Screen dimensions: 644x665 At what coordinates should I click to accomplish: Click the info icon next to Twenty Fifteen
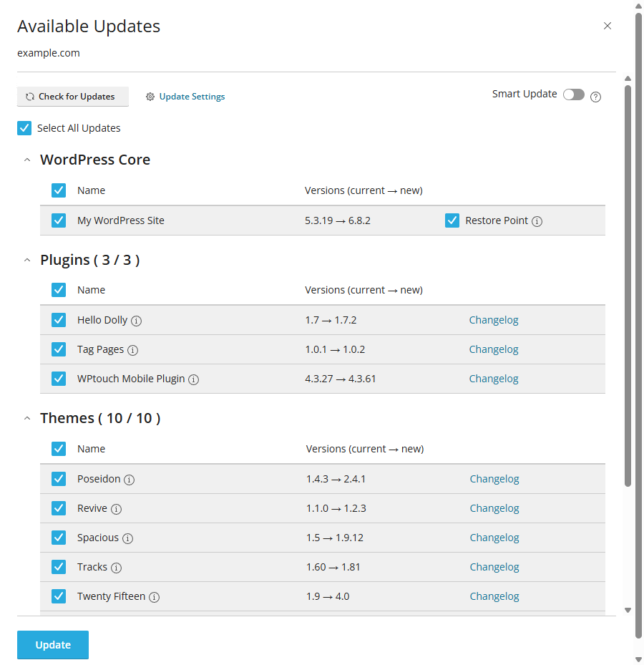point(155,597)
